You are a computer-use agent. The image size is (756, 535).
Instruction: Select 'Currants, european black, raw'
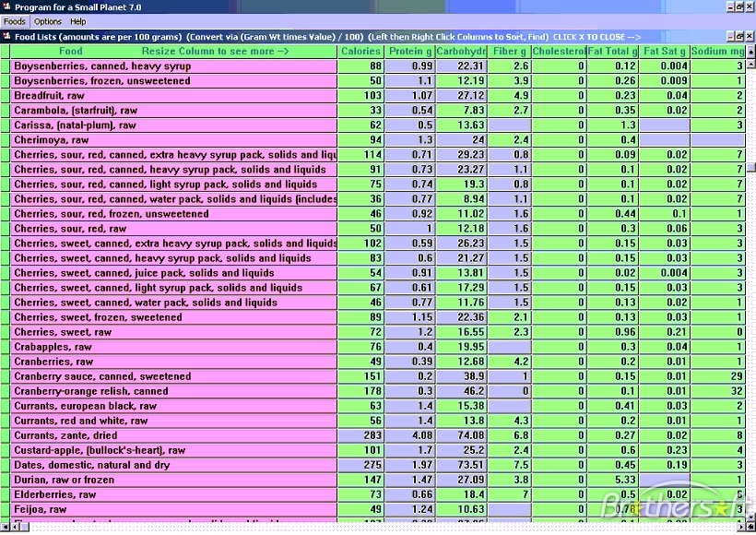click(173, 406)
